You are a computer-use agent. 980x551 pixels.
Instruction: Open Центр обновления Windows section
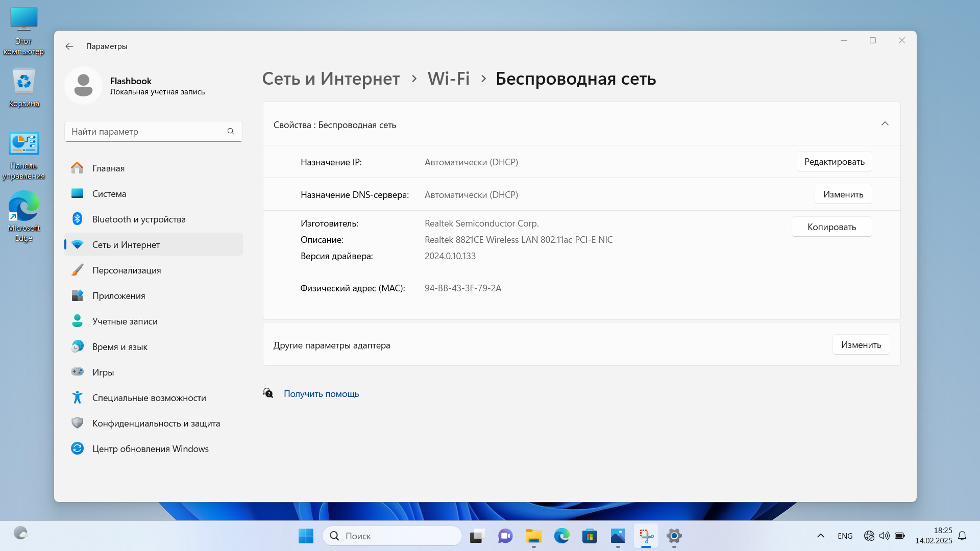[150, 449]
